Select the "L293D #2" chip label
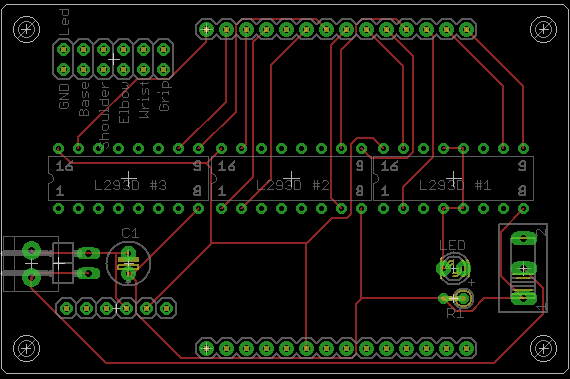Screen dimensions: 570x379 pos(293,185)
